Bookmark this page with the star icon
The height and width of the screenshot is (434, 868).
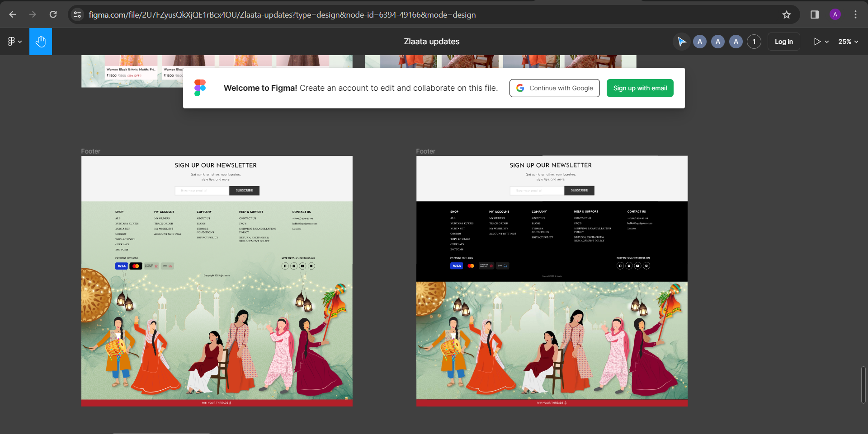[x=787, y=14]
